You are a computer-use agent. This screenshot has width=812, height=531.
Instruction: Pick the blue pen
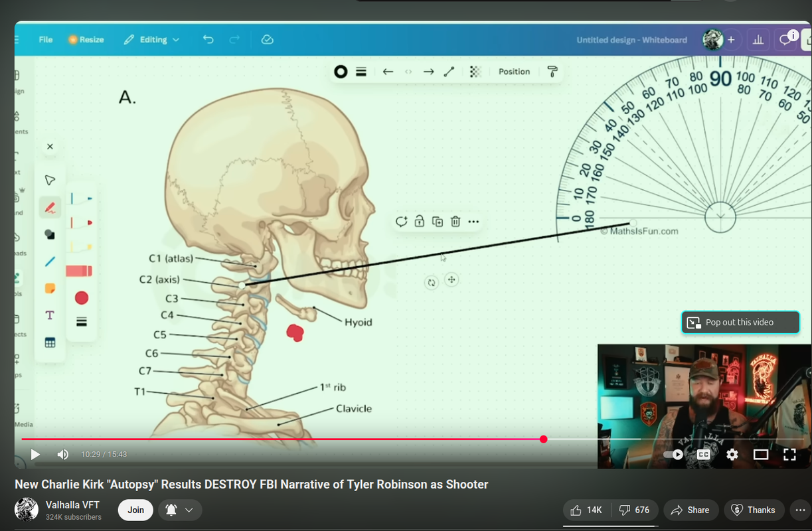(x=81, y=198)
